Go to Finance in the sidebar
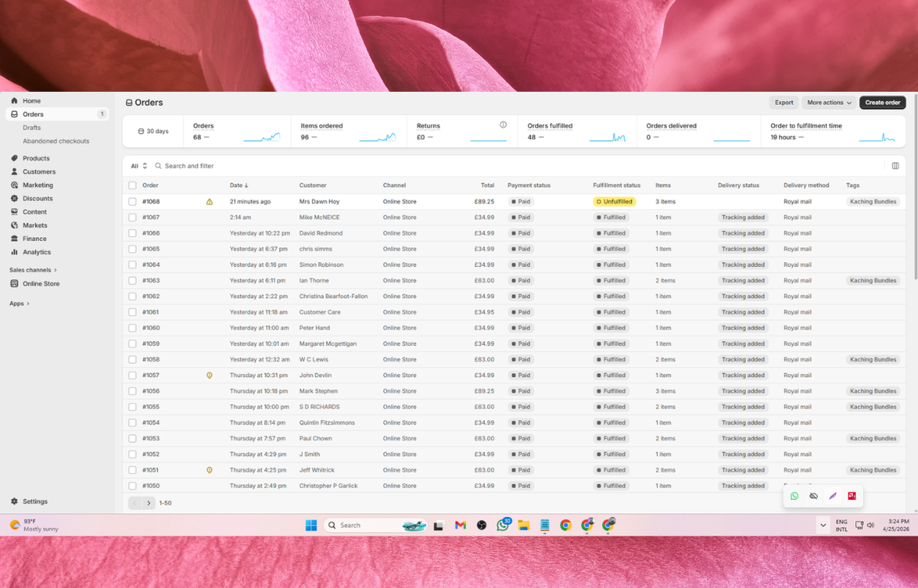This screenshot has width=918, height=588. [34, 239]
